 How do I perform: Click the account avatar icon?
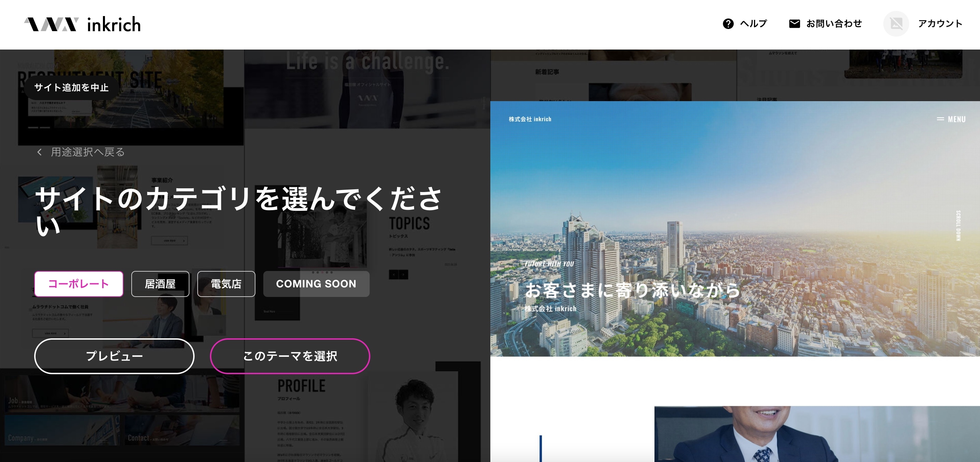click(x=896, y=24)
